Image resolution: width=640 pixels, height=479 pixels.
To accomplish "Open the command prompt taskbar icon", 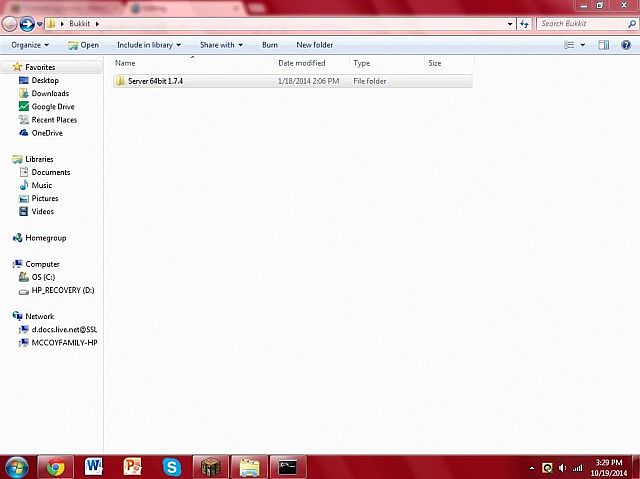I will tap(288, 466).
